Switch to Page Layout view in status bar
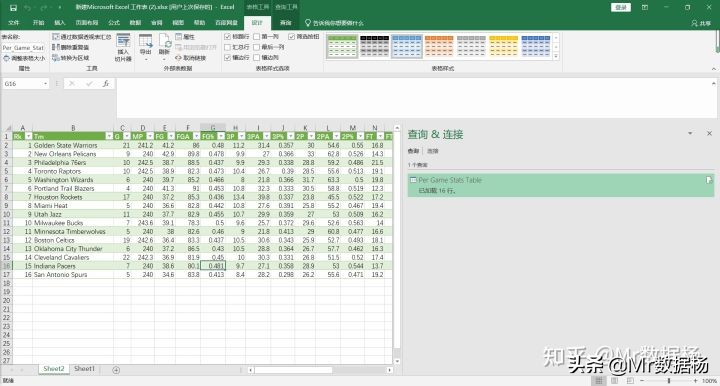 pyautogui.click(x=614, y=381)
